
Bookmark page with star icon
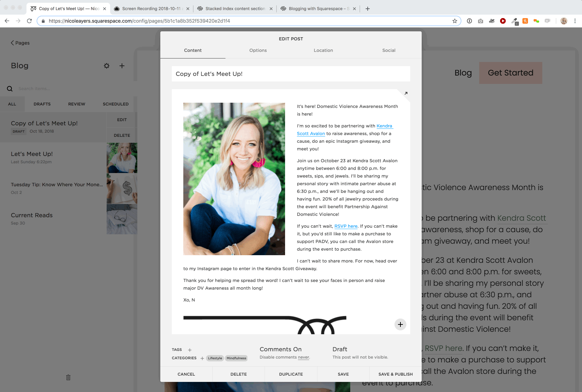(x=455, y=21)
